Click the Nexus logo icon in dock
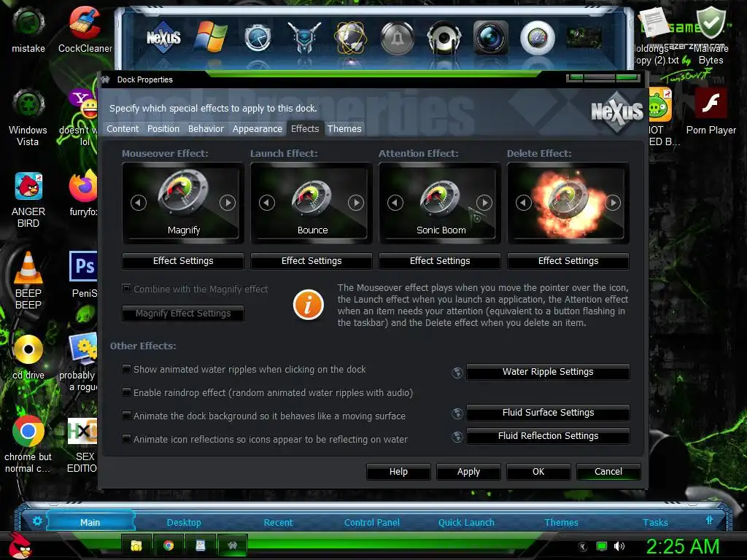747x560 pixels. 163,37
